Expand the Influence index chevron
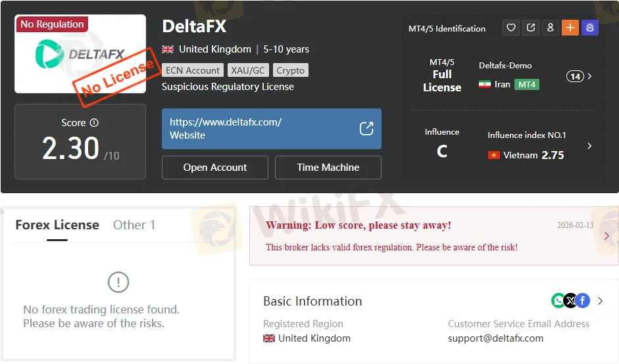619x364 pixels. point(589,146)
